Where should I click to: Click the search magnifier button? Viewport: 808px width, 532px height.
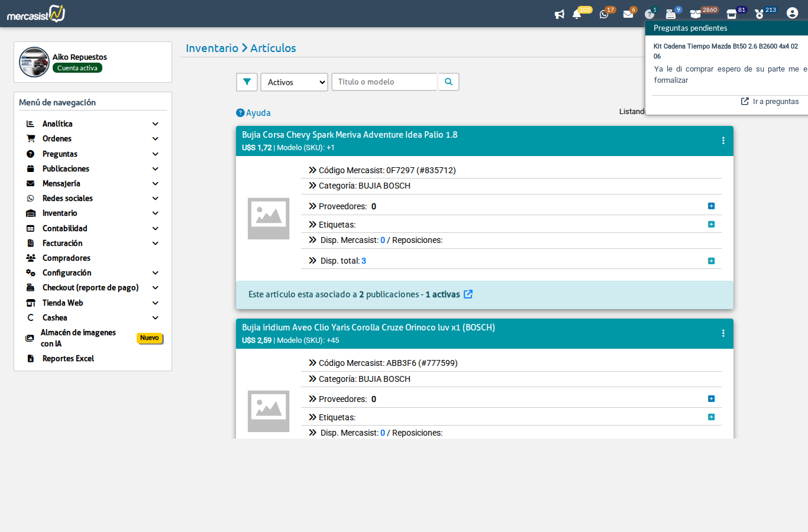(x=448, y=82)
